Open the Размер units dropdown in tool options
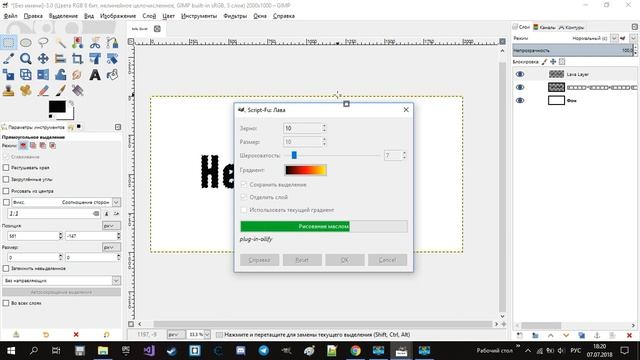 pos(111,247)
